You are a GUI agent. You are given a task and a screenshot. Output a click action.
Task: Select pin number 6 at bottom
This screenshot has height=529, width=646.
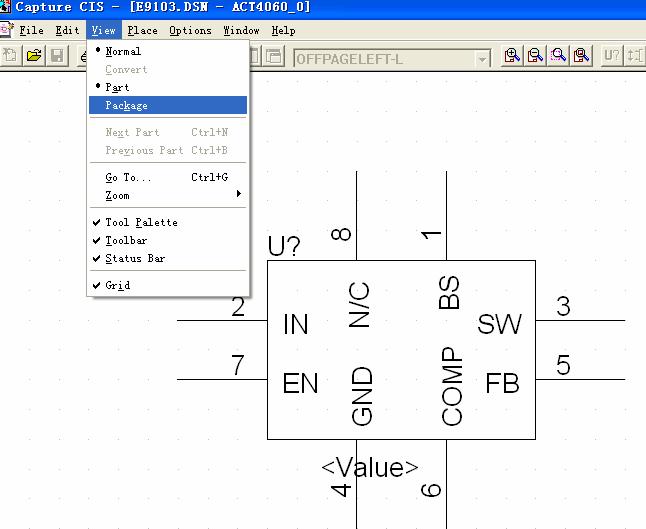coord(431,490)
